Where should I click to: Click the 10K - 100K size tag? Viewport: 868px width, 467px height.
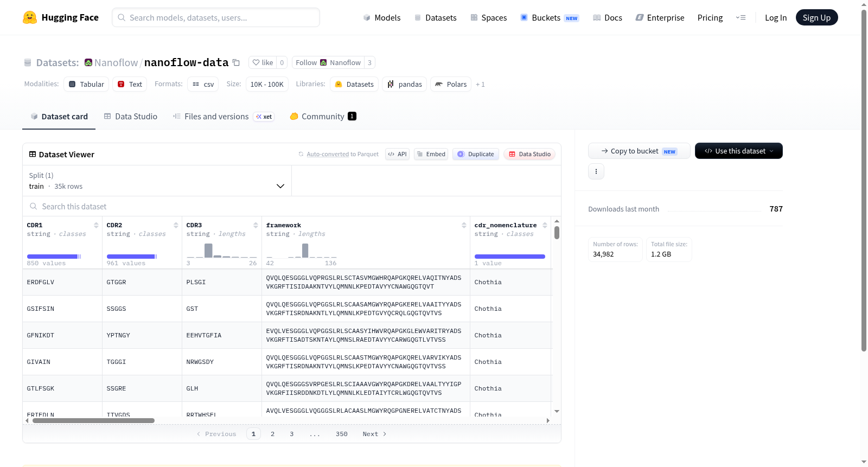pos(267,84)
